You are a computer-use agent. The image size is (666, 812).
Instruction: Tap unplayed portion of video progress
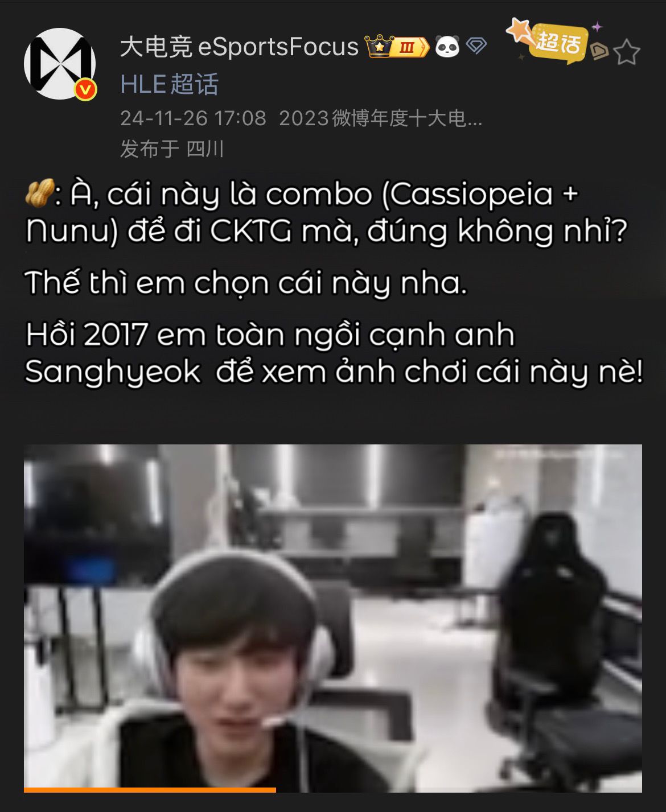click(459, 790)
